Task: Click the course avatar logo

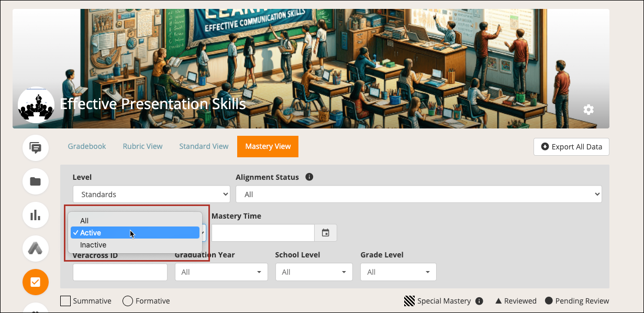Action: point(36,105)
